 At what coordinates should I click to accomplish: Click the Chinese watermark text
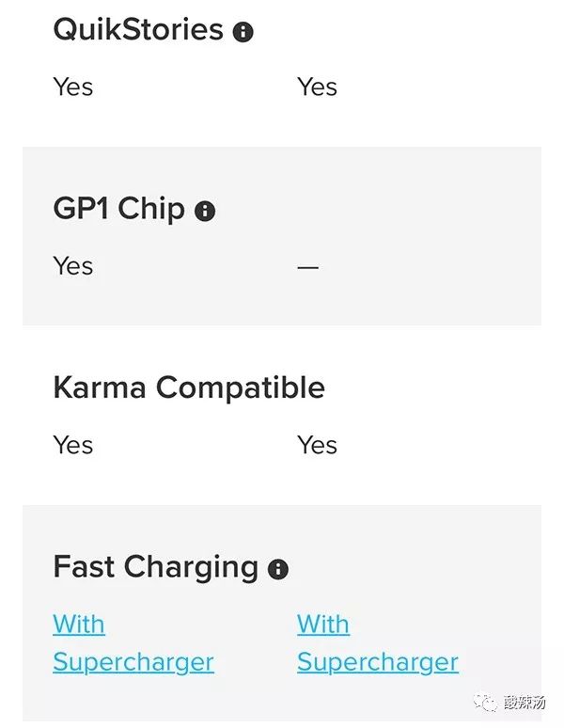[526, 702]
